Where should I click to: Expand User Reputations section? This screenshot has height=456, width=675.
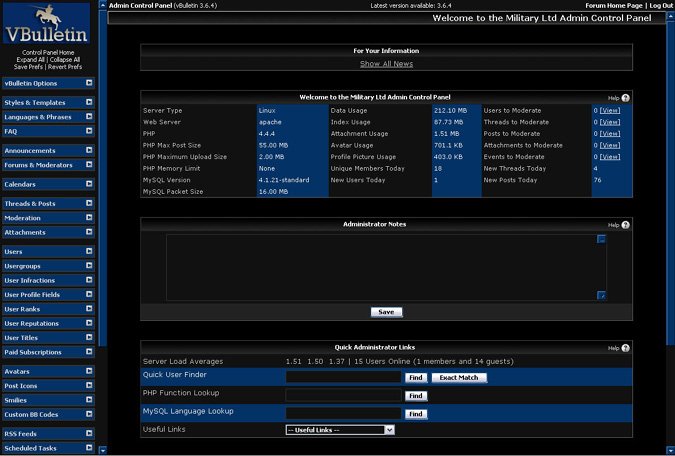pyautogui.click(x=89, y=323)
